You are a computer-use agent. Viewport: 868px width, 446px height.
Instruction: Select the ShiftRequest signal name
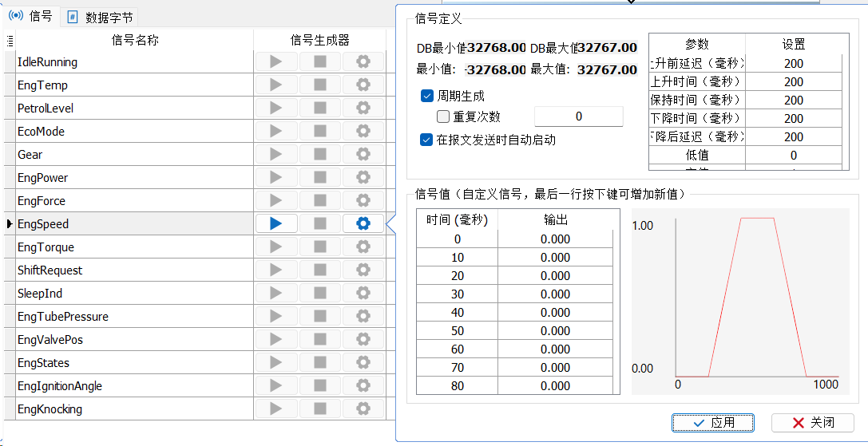pyautogui.click(x=50, y=270)
